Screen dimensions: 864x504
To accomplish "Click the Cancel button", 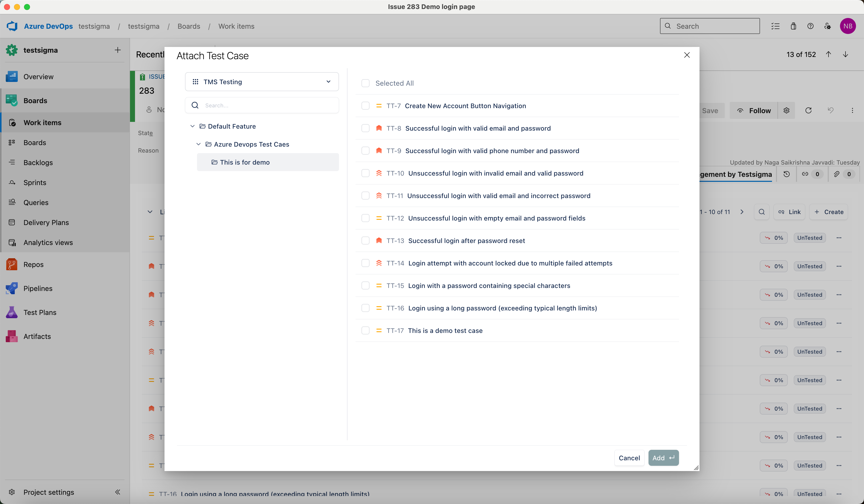I will point(629,458).
